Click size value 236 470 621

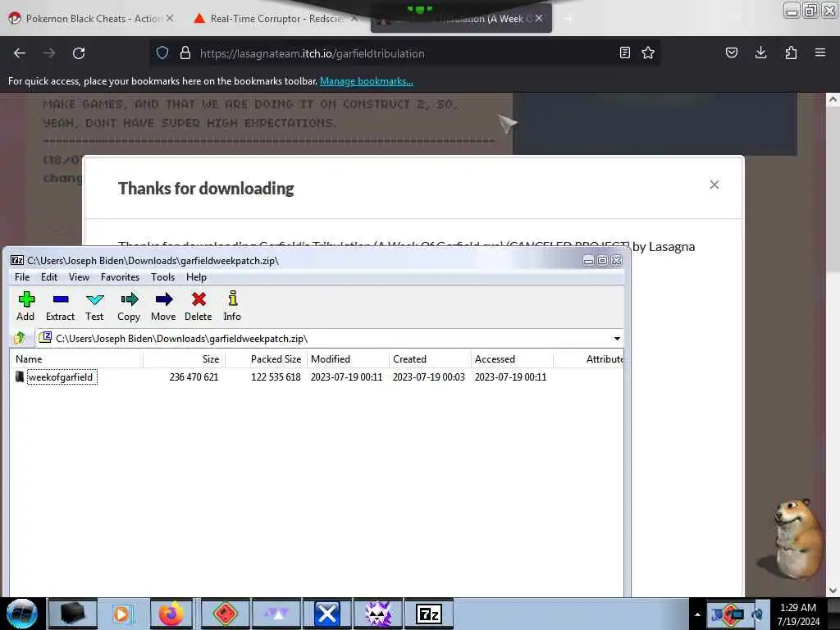click(x=194, y=377)
